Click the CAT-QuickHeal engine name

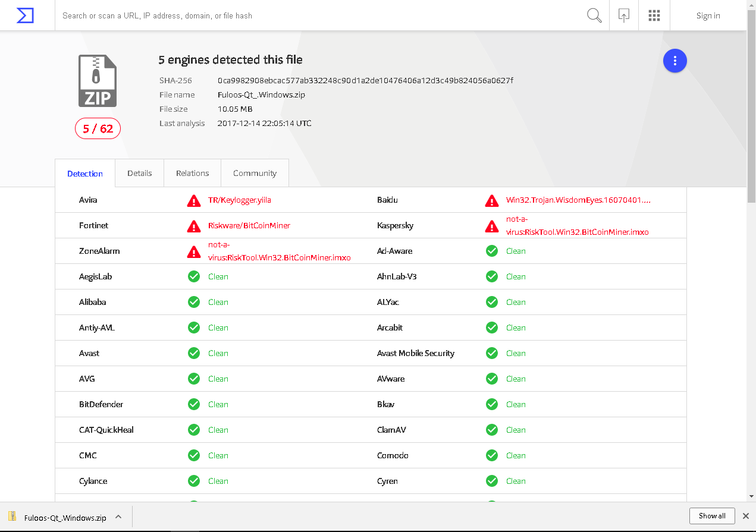[x=106, y=430]
